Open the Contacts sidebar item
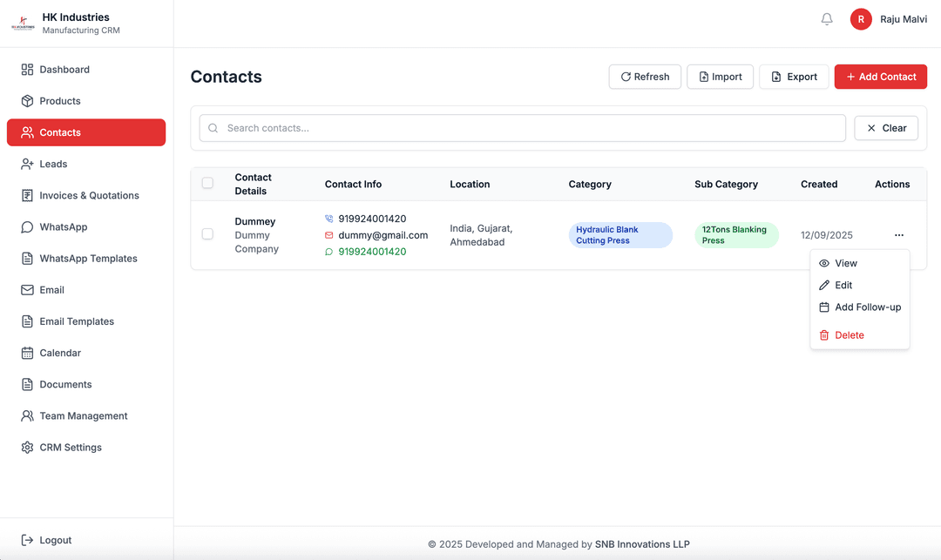This screenshot has width=941, height=560. 85,132
